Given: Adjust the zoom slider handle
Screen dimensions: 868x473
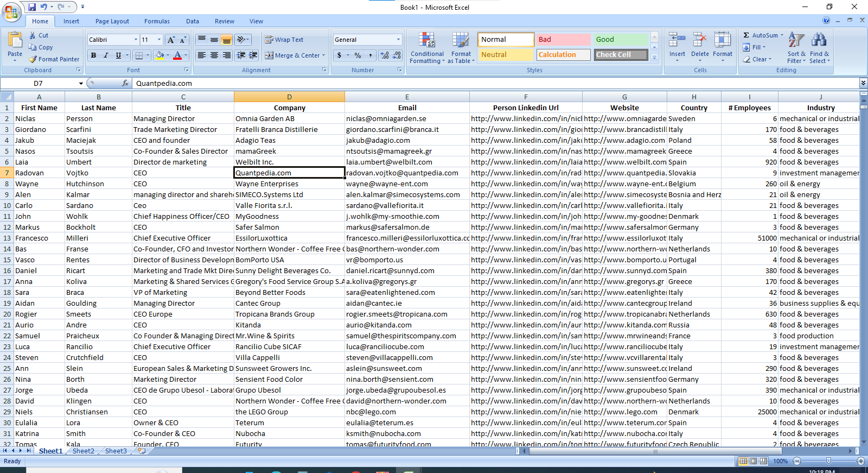Looking at the screenshot, I should coord(828,461).
